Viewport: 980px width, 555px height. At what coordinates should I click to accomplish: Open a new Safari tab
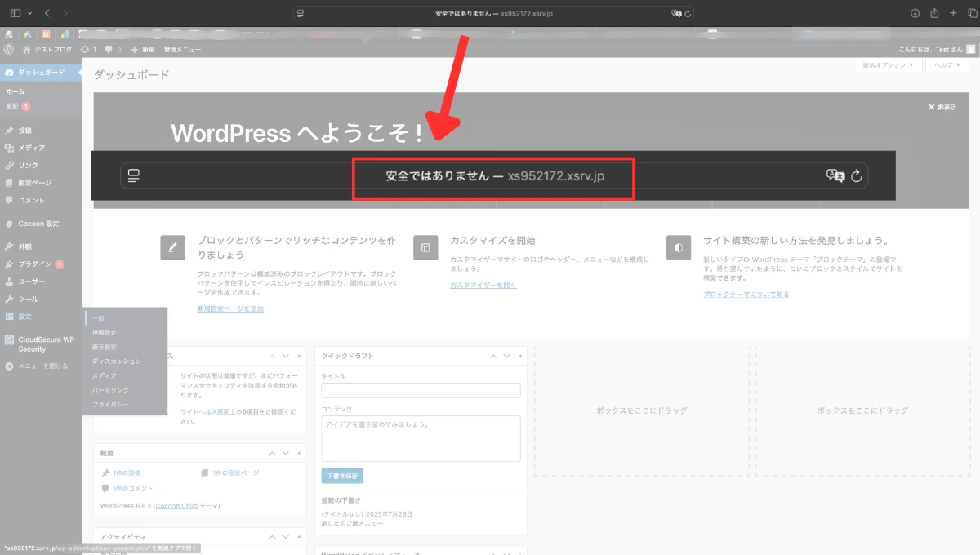coord(952,13)
